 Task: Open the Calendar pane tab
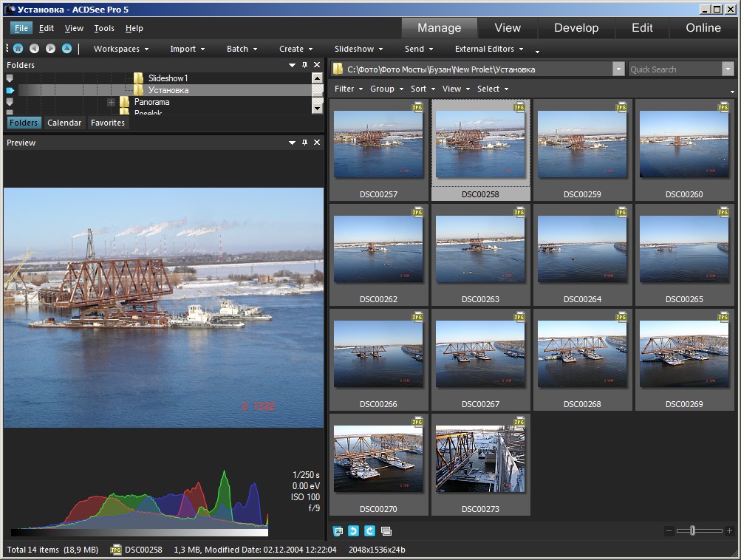coord(64,123)
